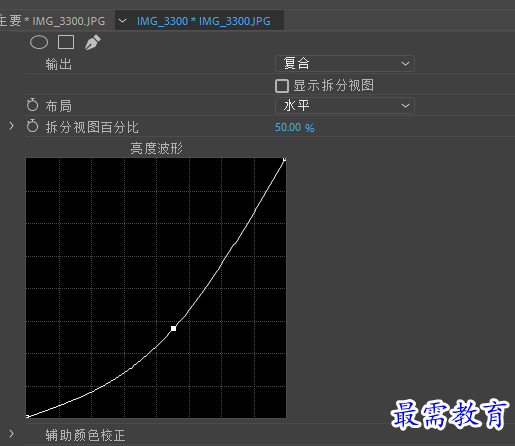Enable the 显示拆分视图 checkbox
This screenshot has width=515, height=446.
pyautogui.click(x=282, y=86)
